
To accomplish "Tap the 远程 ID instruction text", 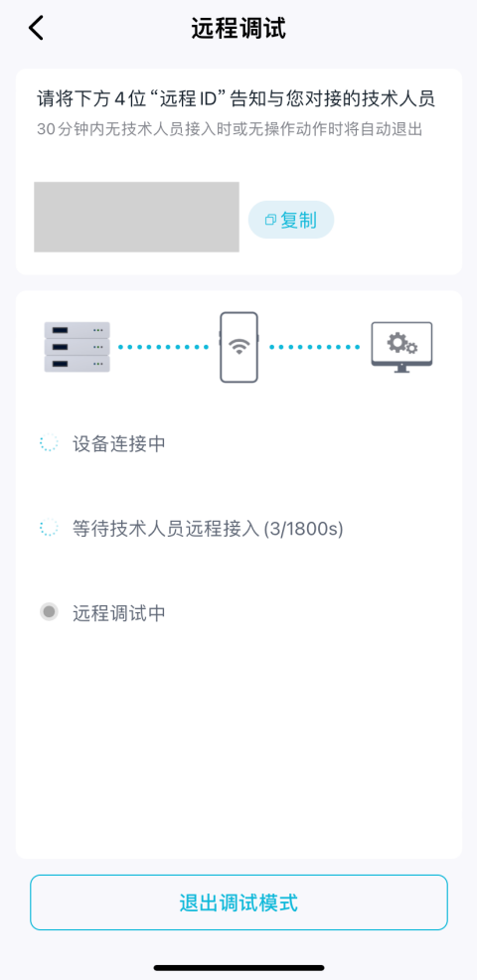I will point(237,99).
